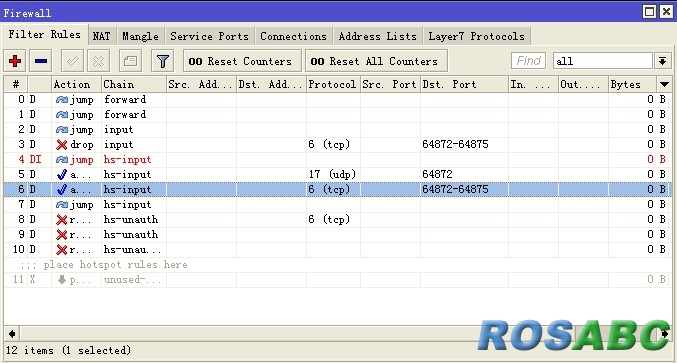Switch to the Mangle tab
The height and width of the screenshot is (363, 677).
(x=140, y=36)
